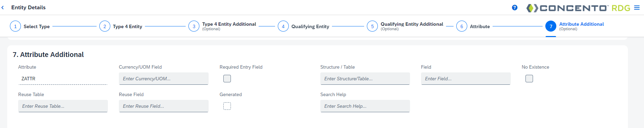Click the Reuse Field input box
The height and width of the screenshot is (128, 644).
pos(164,106)
